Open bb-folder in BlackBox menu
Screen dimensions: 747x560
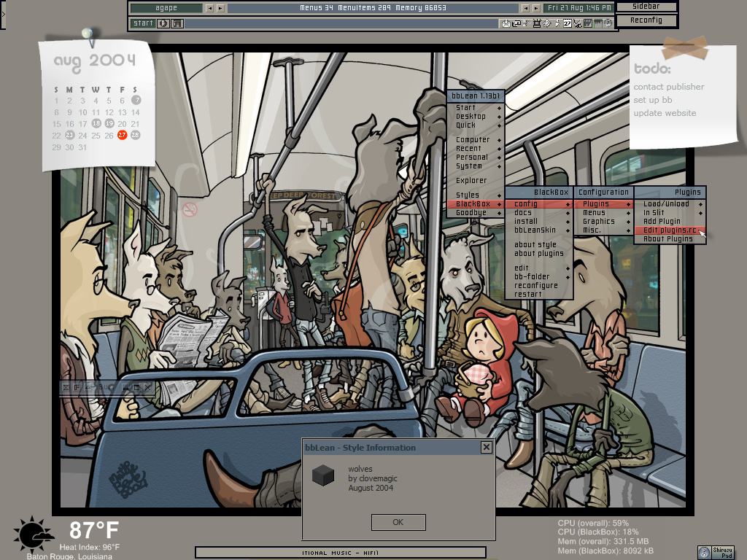click(x=539, y=276)
